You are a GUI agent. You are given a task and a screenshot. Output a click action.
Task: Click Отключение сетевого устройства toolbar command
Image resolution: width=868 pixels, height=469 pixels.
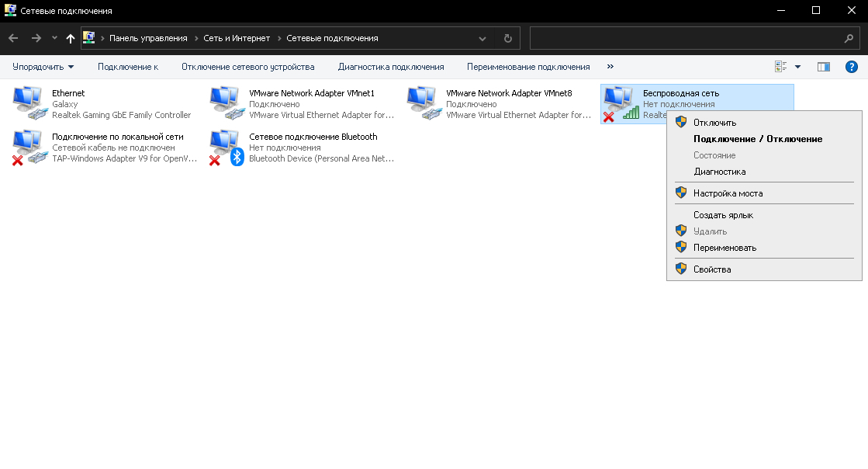(248, 67)
